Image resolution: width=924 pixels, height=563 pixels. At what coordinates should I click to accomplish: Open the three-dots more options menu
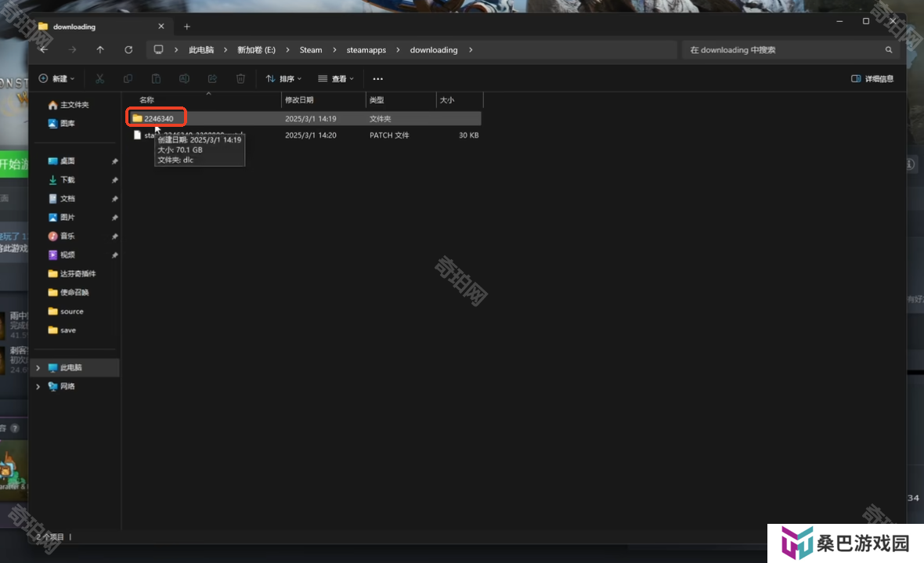click(x=377, y=79)
